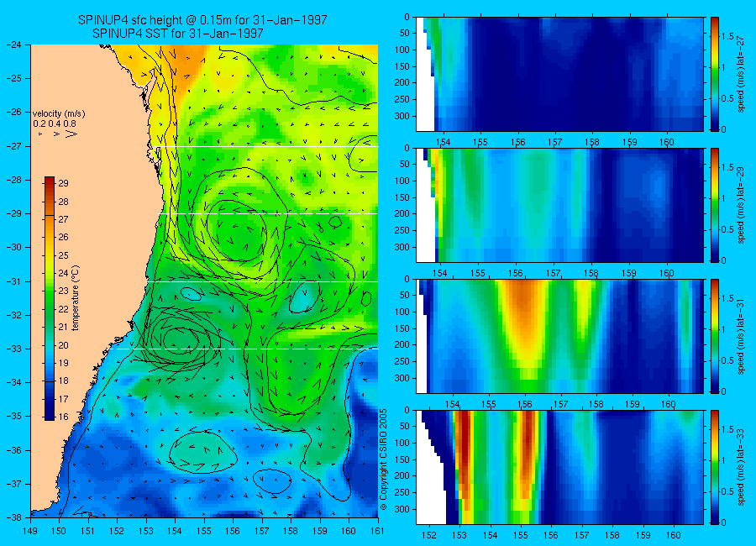
Task: Click the 300 depth tick of lat=-27 section
Action: [x=402, y=116]
